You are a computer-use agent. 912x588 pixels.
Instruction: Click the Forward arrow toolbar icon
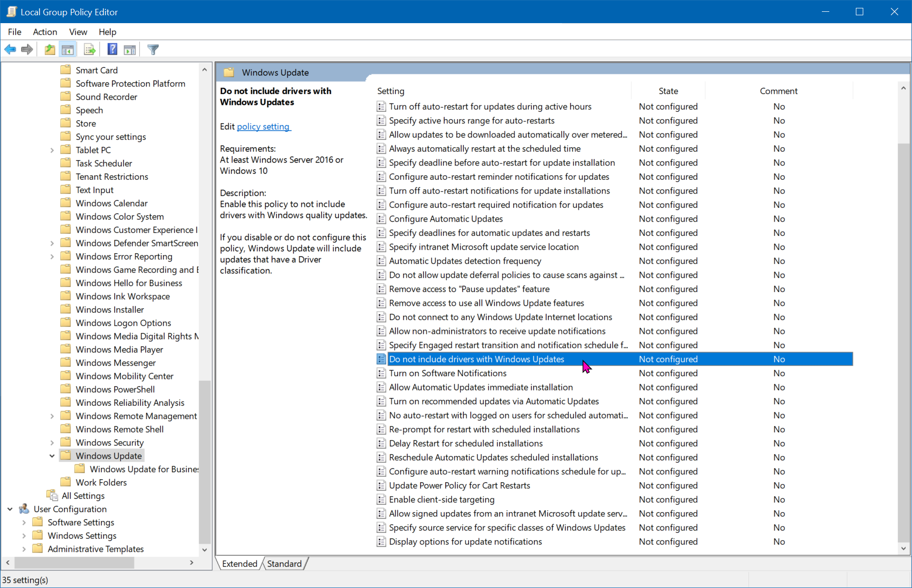tap(27, 49)
